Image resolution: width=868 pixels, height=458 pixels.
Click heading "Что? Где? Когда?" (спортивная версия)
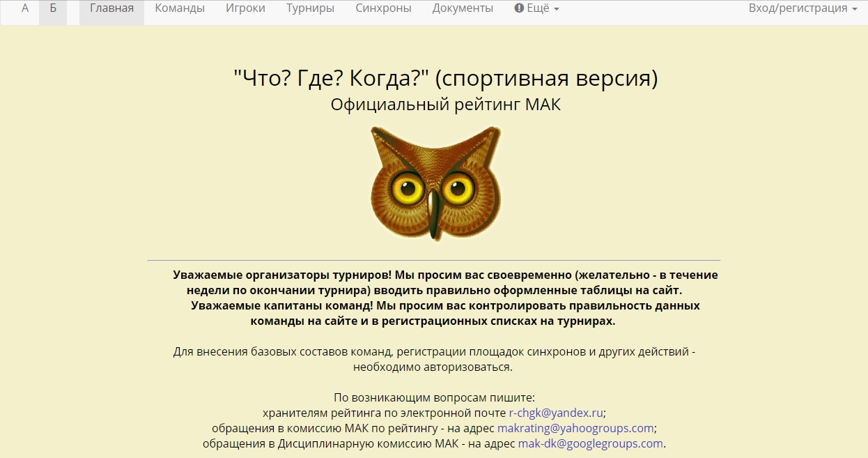click(x=446, y=78)
